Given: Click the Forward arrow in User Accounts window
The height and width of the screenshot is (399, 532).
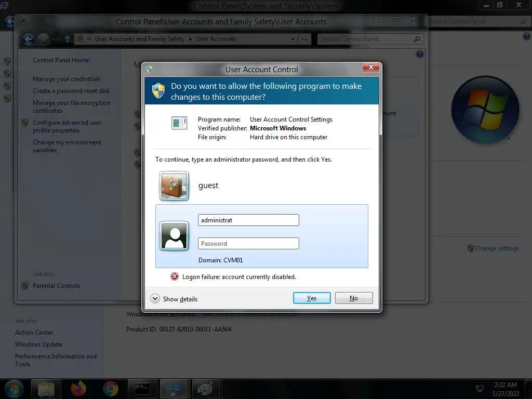Looking at the screenshot, I should (44, 39).
